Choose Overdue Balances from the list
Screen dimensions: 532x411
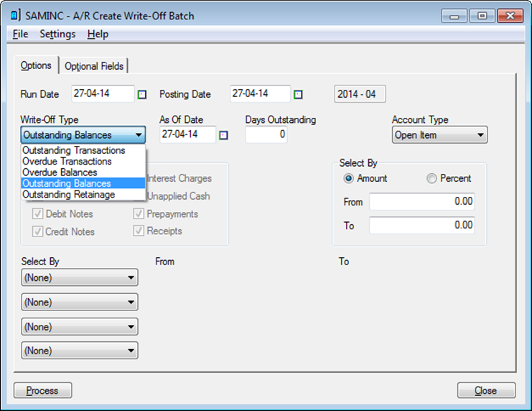coord(83,172)
